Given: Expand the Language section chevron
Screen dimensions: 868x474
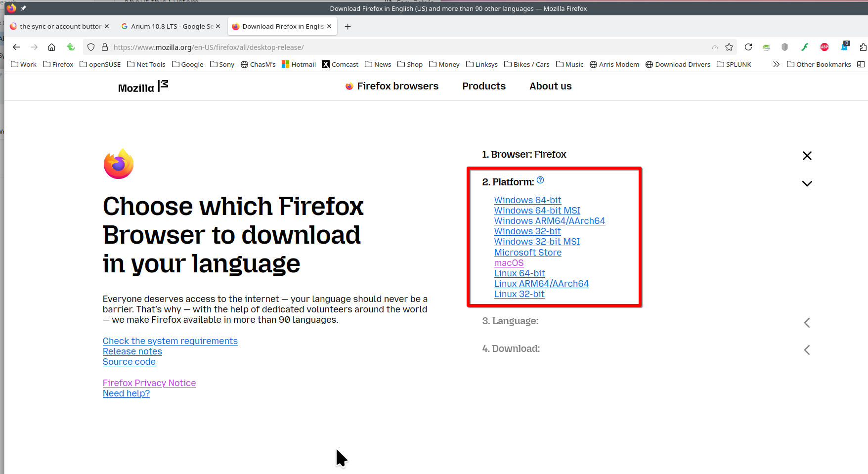Looking at the screenshot, I should [x=807, y=323].
